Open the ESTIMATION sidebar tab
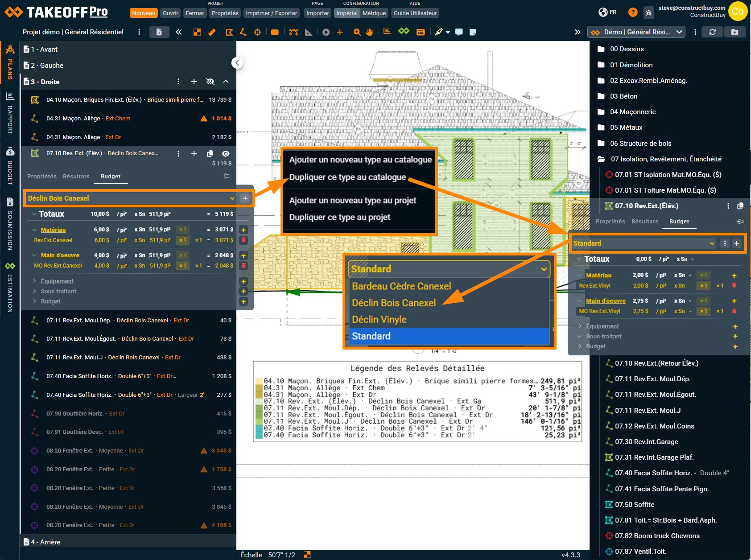Viewport: 751px width, 560px height. tap(10, 288)
